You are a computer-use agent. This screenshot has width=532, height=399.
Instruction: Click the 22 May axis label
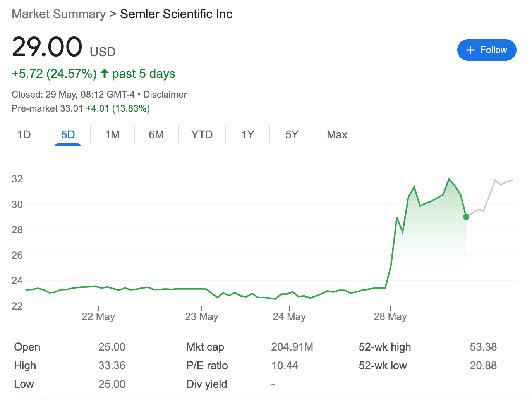[x=98, y=316]
